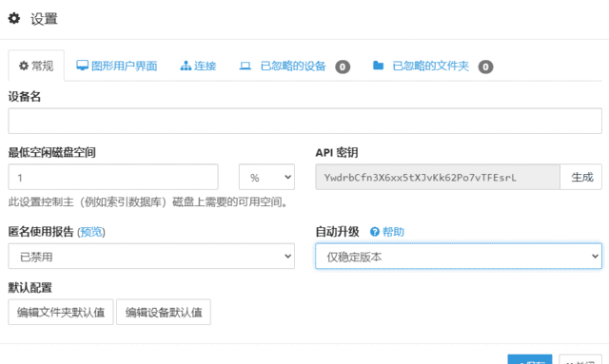The height and width of the screenshot is (364, 609).
Task: Click the settings gear icon in header
Action: (x=14, y=18)
